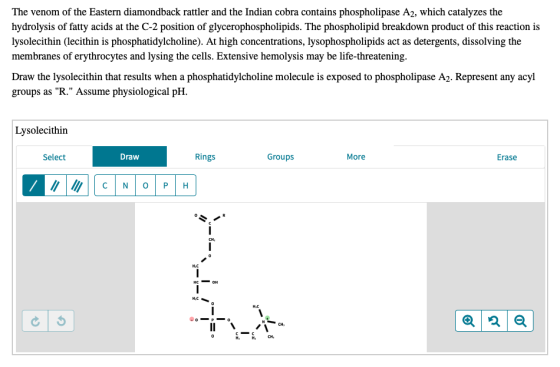Click the redo arrow icon
The image size is (560, 367).
pos(35,321)
